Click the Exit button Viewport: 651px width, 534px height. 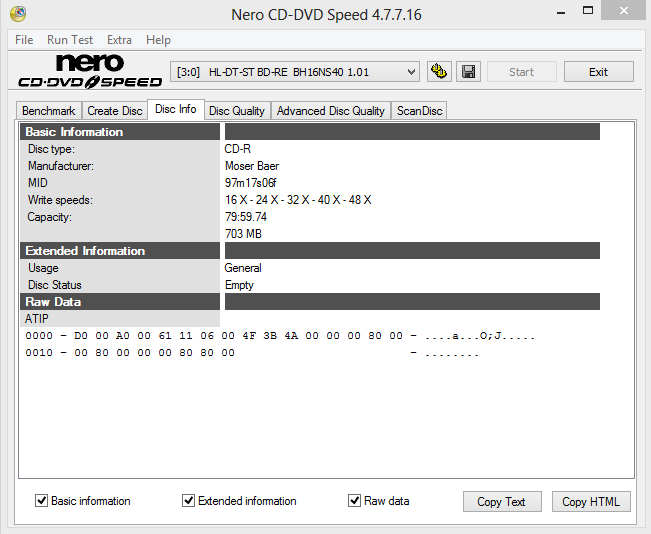pyautogui.click(x=598, y=72)
